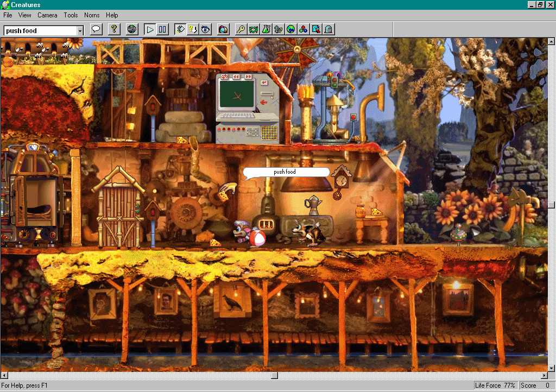Screen dimensions: 556x392
Task: Click the cheese on the kitchen floor
Action: click(x=214, y=243)
